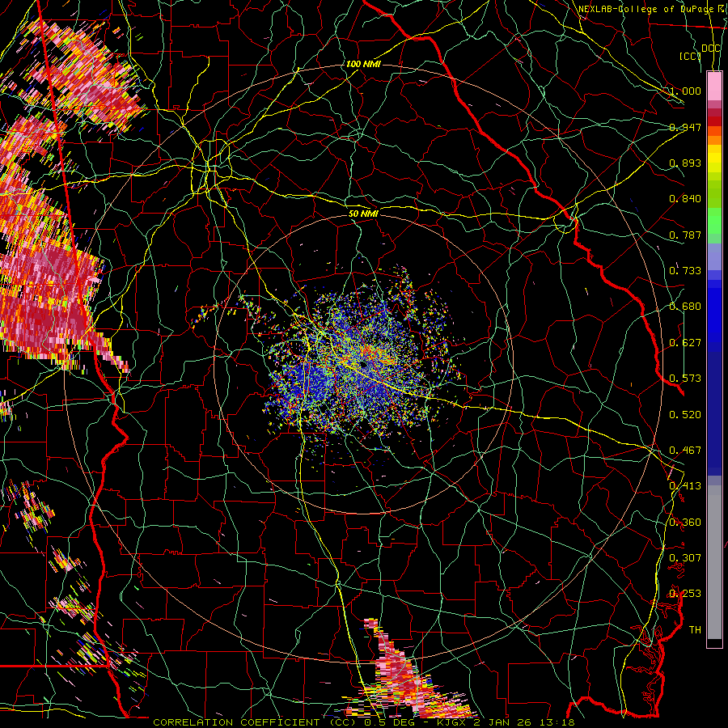The image size is (728, 728).
Task: Click the 0.360 color scale value
Action: [685, 523]
